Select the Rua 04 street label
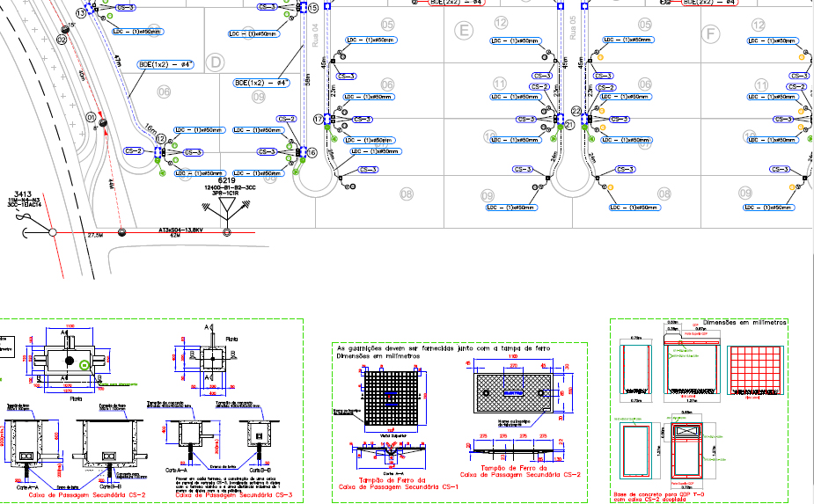The height and width of the screenshot is (504, 814). pos(316,40)
